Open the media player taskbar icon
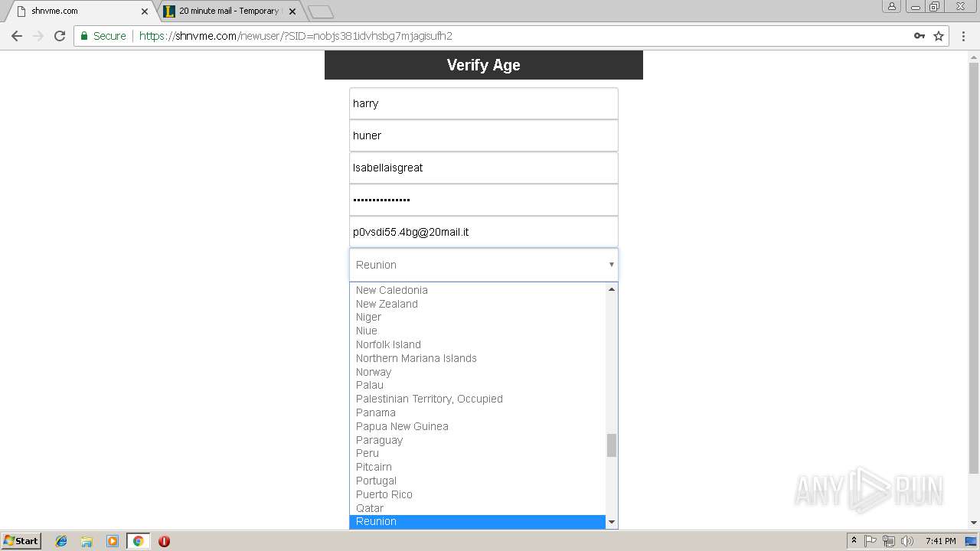 tap(113, 541)
